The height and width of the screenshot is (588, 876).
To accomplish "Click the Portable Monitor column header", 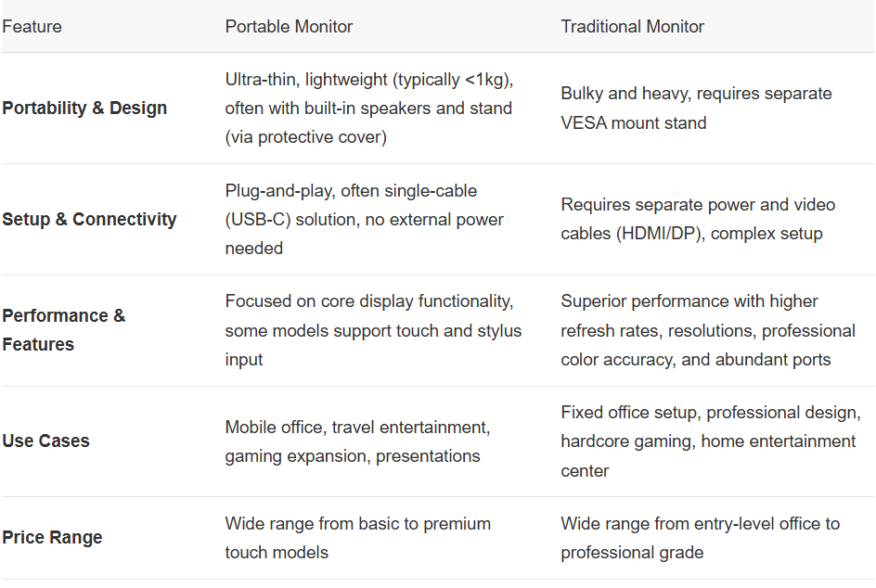I will click(x=289, y=27).
